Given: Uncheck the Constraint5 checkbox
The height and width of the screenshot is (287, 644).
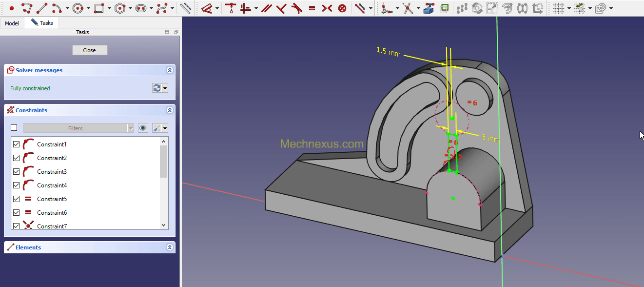Looking at the screenshot, I should [x=16, y=199].
